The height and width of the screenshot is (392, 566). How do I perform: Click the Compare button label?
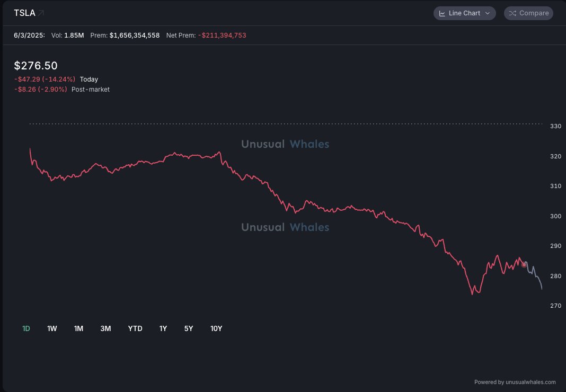534,13
